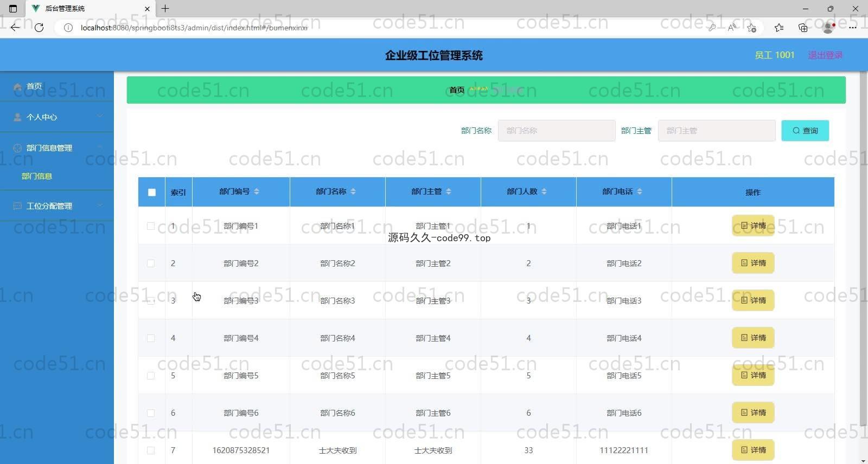Expand the 个人中心 menu chevron
868x464 pixels.
pyautogui.click(x=100, y=116)
